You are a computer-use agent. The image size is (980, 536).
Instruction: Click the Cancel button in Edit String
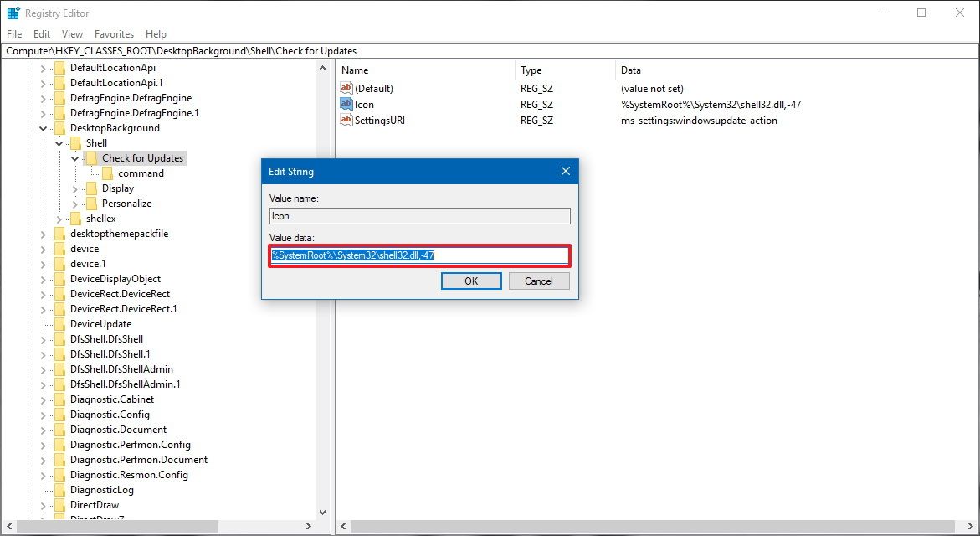pos(538,281)
